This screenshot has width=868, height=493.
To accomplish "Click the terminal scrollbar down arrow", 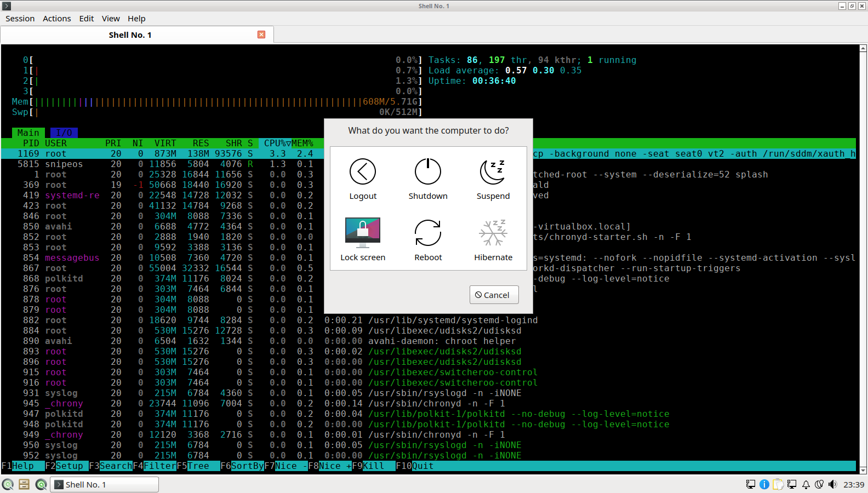I will click(863, 470).
